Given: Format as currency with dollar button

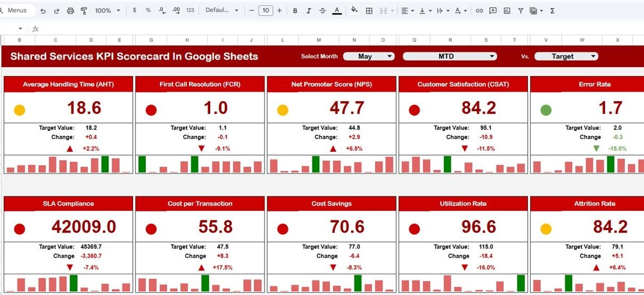Looking at the screenshot, I should (134, 11).
